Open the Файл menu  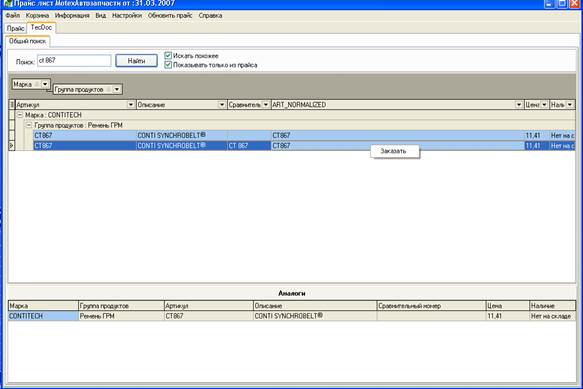[13, 16]
